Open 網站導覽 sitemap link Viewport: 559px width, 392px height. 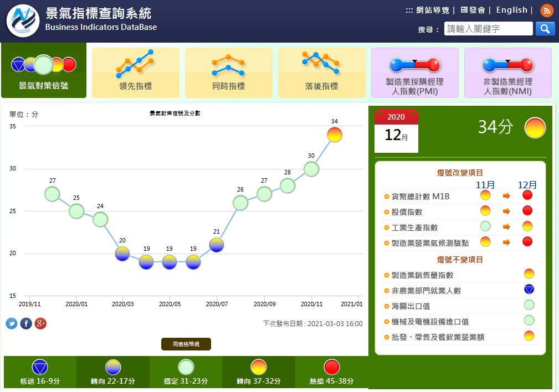coord(433,10)
